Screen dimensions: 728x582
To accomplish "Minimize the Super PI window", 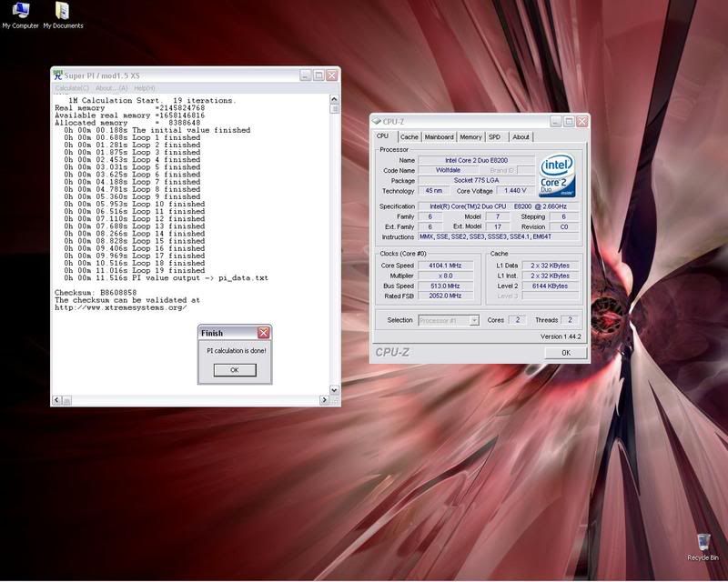I will pos(306,75).
